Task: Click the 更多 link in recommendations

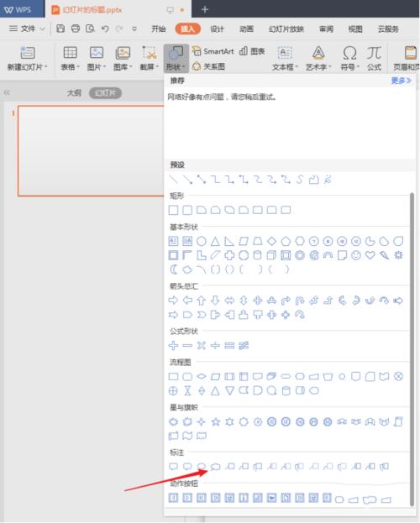Action: 401,81
